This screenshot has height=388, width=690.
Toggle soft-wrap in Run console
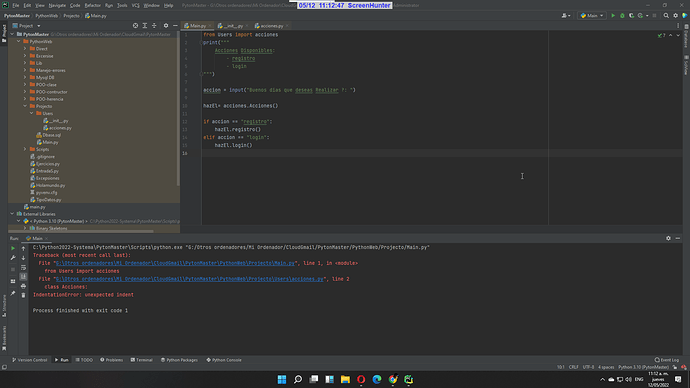pyautogui.click(x=23, y=267)
